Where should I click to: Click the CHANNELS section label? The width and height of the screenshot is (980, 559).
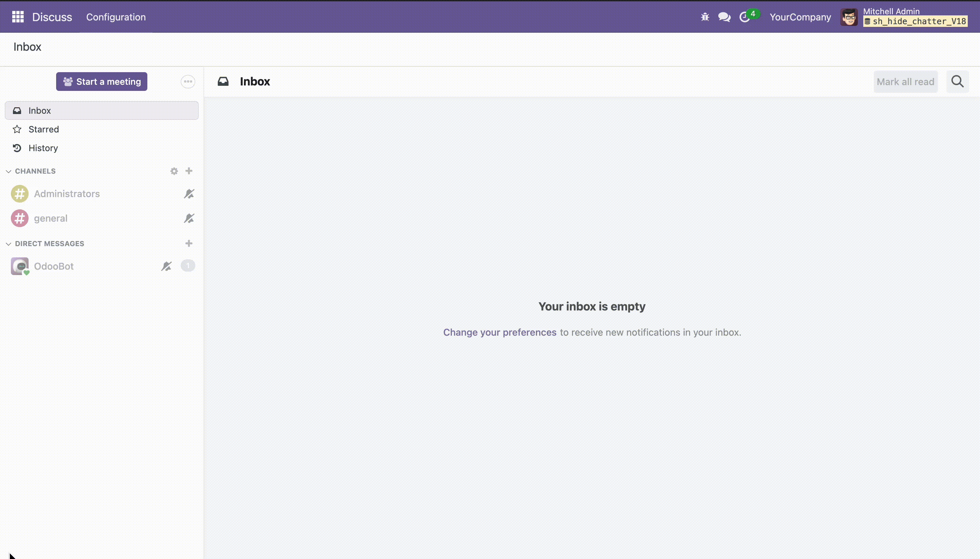click(35, 171)
